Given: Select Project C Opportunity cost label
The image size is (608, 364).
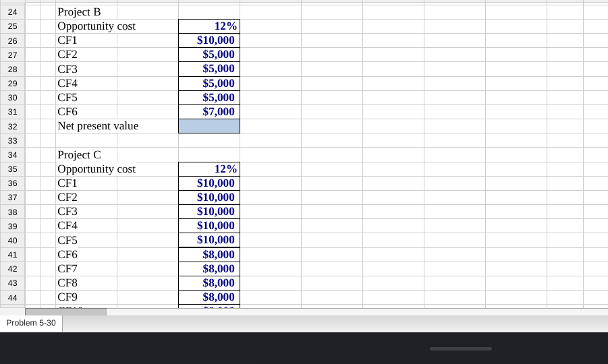Looking at the screenshot, I should pyautogui.click(x=96, y=169).
